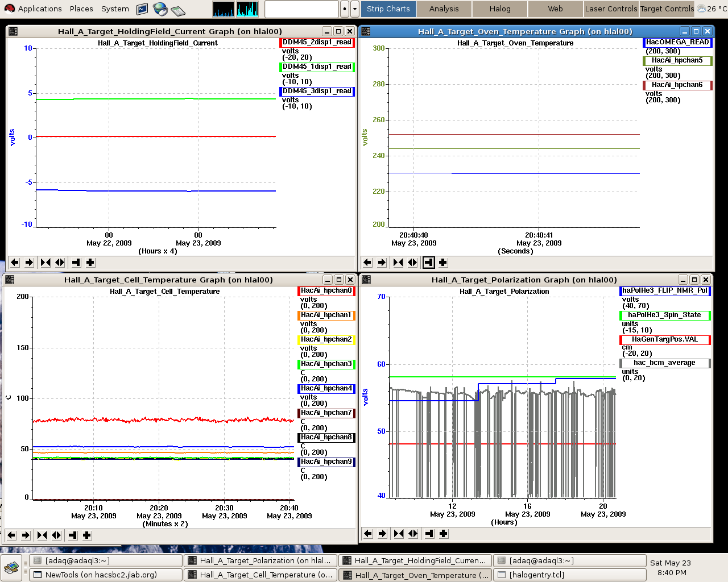Switch to Web workspace tab
Image resolution: width=728 pixels, height=582 pixels.
(x=556, y=9)
